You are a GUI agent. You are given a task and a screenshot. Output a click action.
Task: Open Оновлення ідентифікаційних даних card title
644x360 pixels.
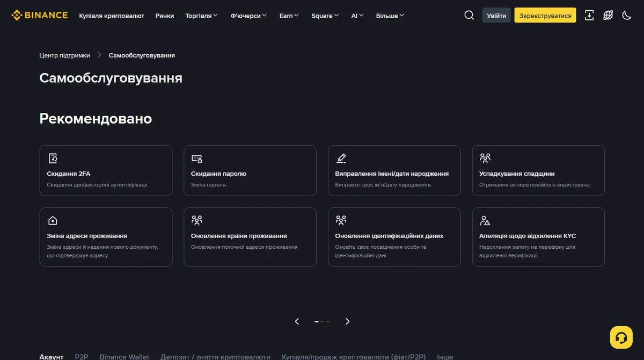coord(389,236)
